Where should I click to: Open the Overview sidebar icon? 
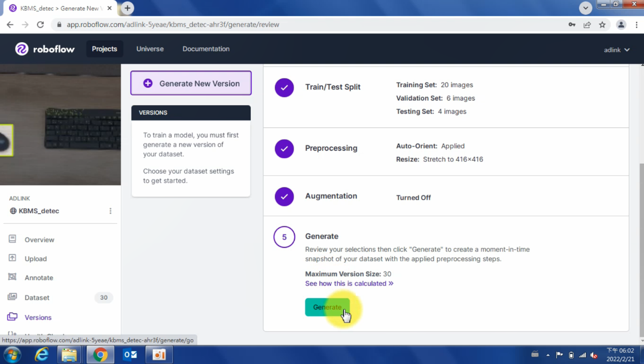13,239
